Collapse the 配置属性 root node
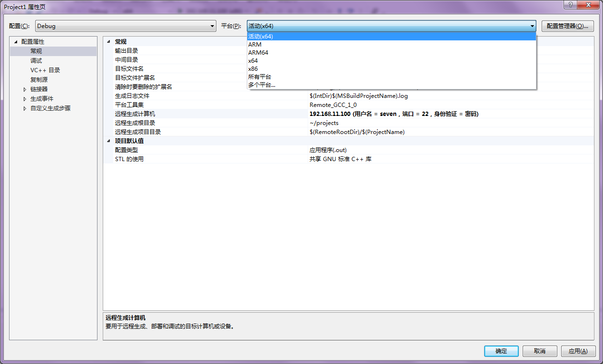 (16, 42)
